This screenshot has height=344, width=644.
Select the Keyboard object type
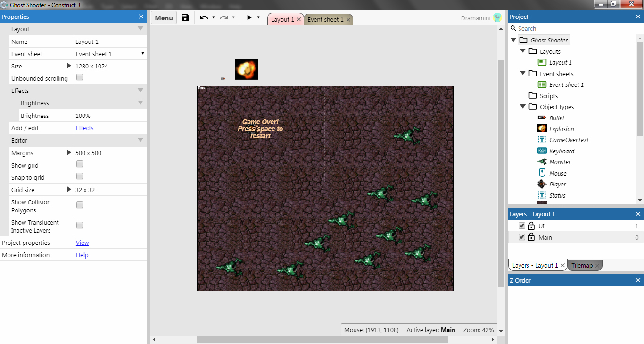point(561,151)
